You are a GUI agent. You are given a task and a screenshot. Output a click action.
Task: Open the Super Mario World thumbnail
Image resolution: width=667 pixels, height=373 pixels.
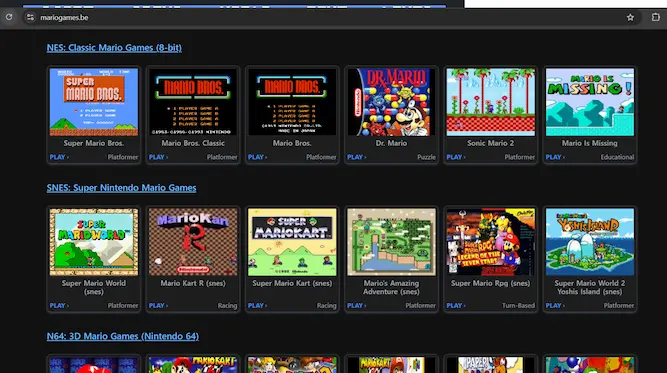(94, 242)
